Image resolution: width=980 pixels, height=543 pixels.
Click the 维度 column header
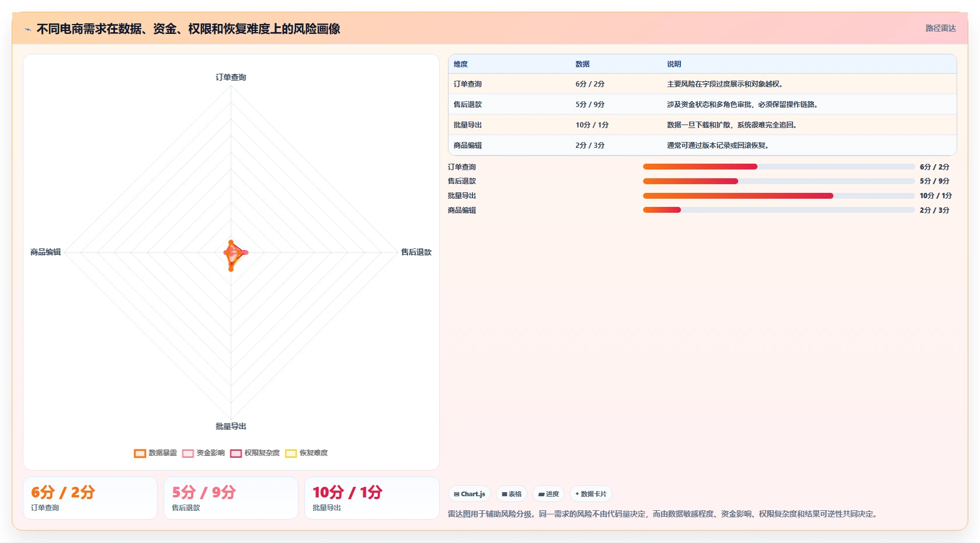tap(461, 64)
